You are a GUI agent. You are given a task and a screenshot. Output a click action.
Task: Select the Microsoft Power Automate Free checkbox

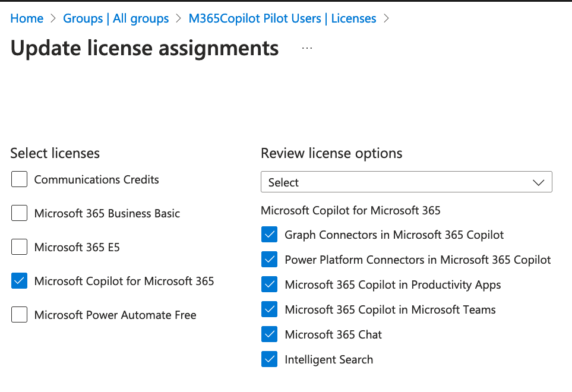tap(20, 315)
